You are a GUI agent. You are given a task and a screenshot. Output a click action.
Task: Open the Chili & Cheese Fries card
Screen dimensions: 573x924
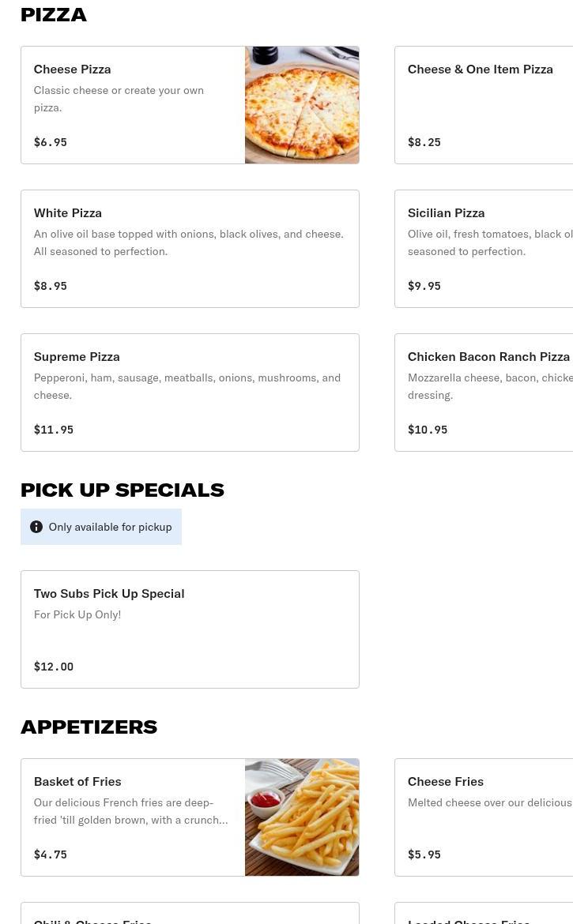[x=190, y=916]
